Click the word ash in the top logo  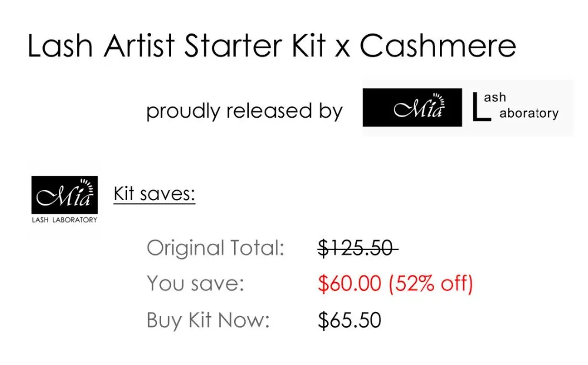(x=495, y=98)
